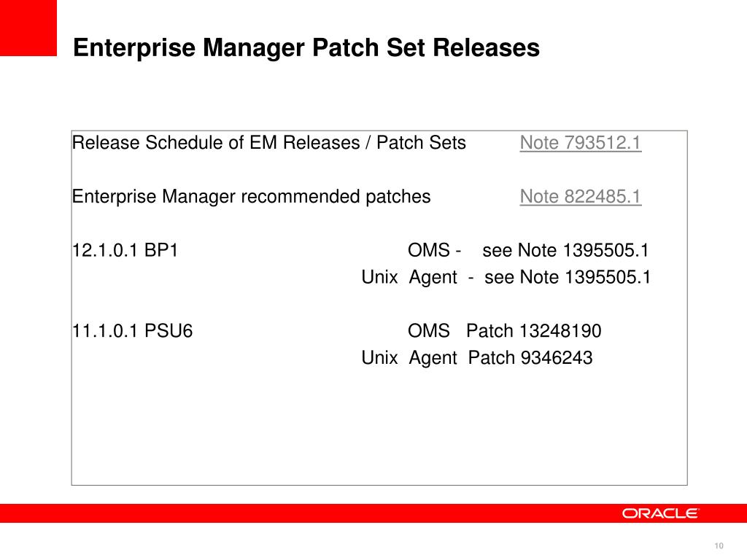Click the red square beside the title
The height and width of the screenshot is (560, 747).
tap(28, 28)
